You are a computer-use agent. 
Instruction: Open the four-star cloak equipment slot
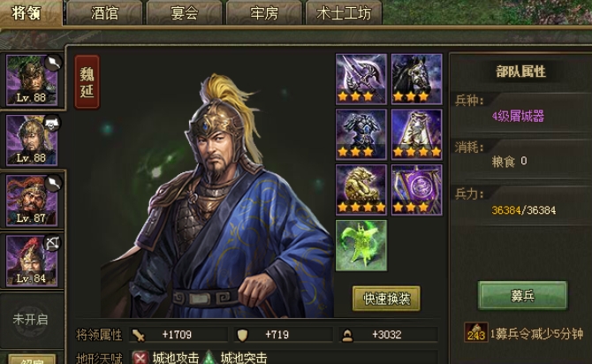coord(416,134)
